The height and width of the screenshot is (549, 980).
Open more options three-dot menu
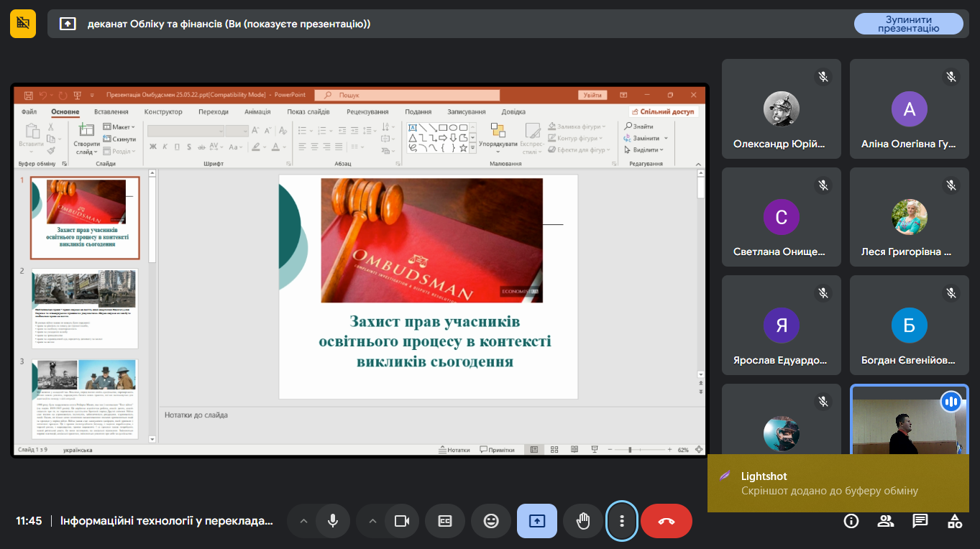coord(622,521)
